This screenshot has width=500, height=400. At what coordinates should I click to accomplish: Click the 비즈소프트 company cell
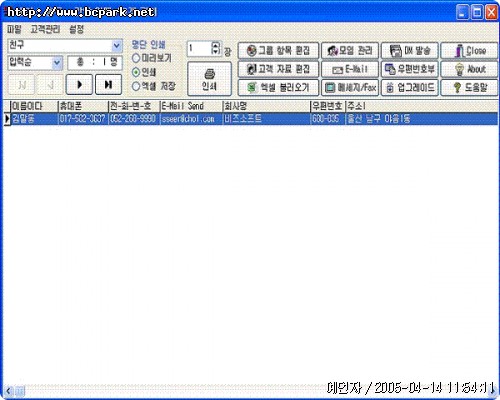coord(266,119)
